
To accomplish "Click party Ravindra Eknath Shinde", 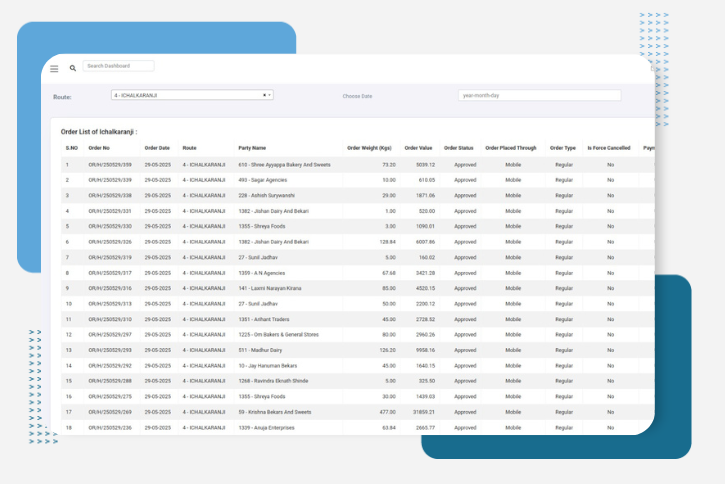I will point(273,381).
